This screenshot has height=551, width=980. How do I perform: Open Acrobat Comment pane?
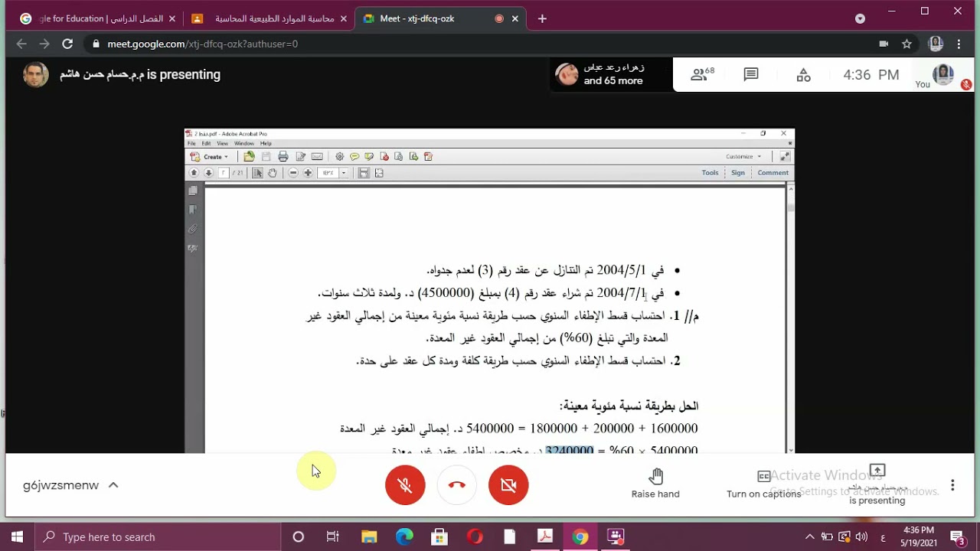(x=773, y=173)
